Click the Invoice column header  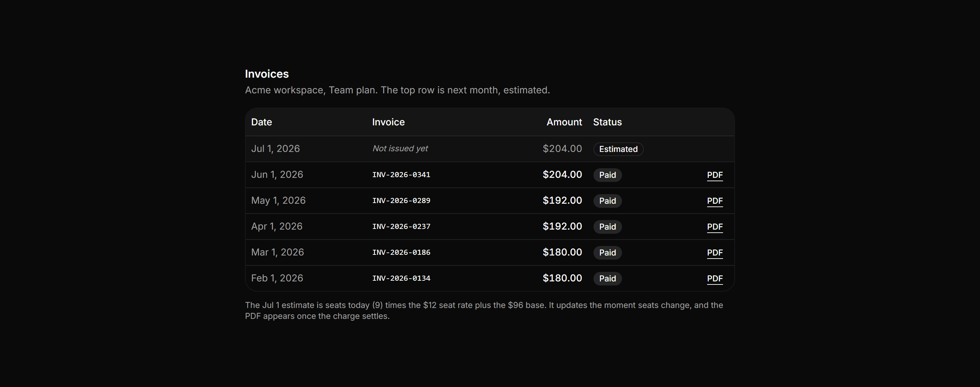click(388, 122)
